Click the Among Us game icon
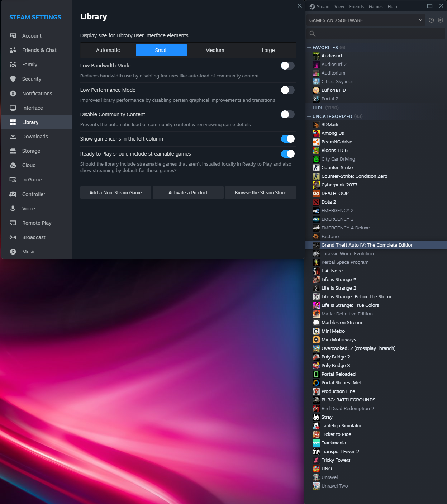The height and width of the screenshot is (504, 447). pyautogui.click(x=316, y=133)
